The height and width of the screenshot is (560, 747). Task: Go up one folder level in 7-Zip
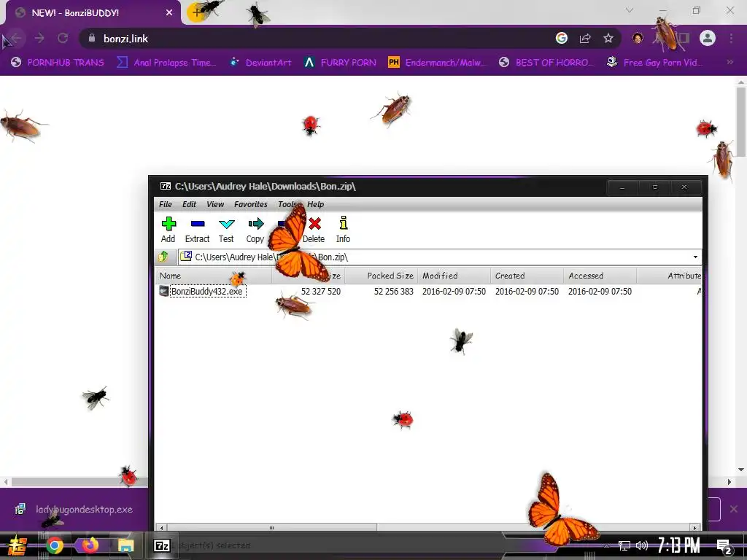click(163, 257)
